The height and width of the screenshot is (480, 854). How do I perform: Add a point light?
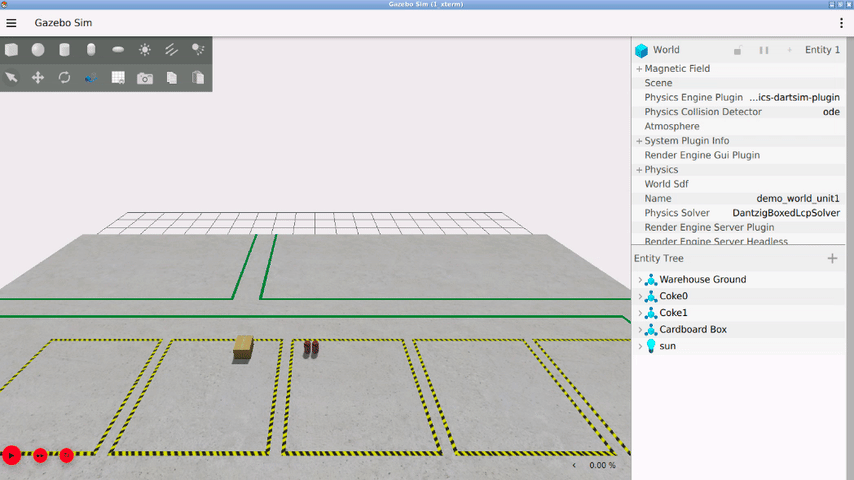[x=145, y=50]
